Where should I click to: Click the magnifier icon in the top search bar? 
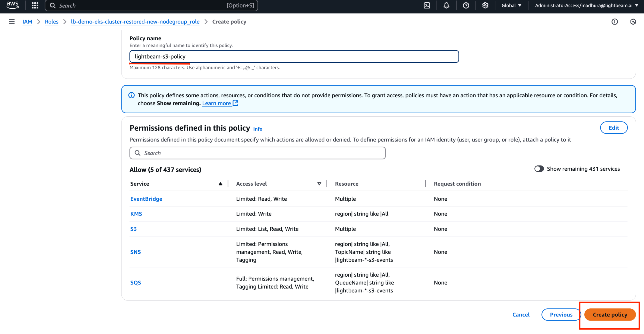52,5
